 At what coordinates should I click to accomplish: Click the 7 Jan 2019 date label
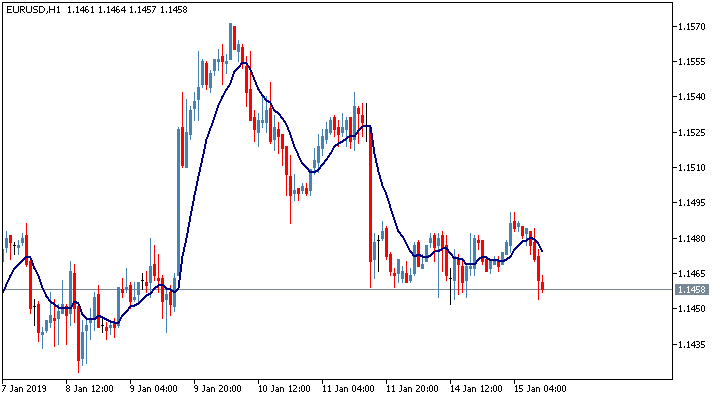tap(24, 389)
